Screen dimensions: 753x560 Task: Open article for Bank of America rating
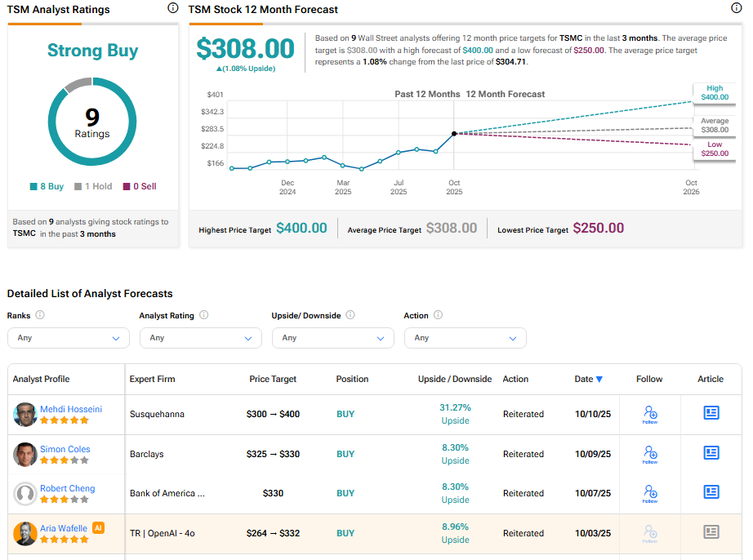[711, 492]
